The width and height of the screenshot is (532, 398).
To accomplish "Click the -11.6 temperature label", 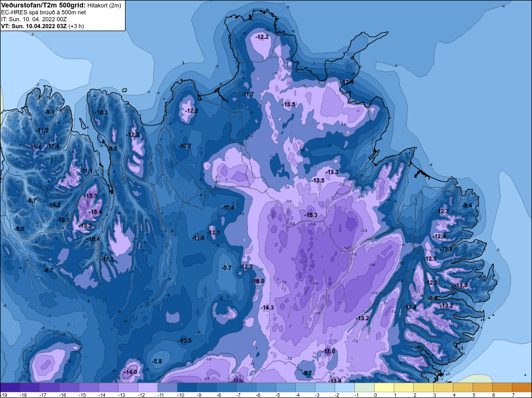I will click(x=198, y=238).
